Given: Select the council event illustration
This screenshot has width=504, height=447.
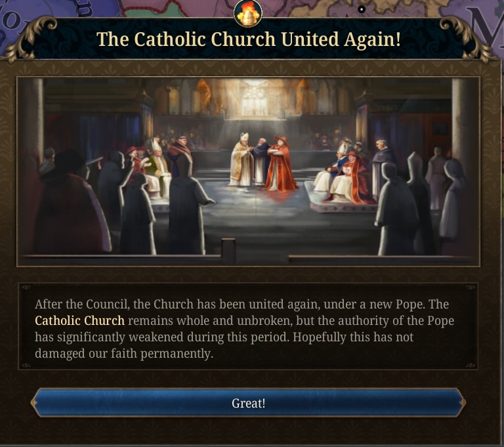Looking at the screenshot, I should point(248,172).
